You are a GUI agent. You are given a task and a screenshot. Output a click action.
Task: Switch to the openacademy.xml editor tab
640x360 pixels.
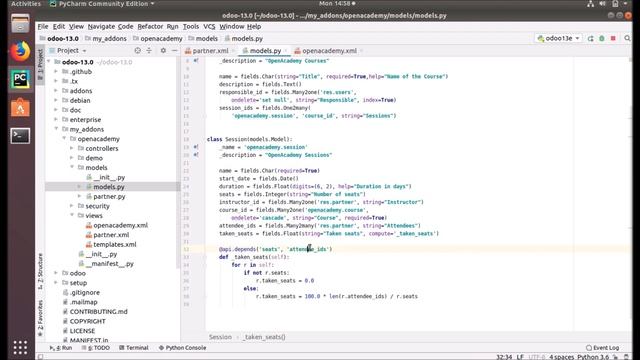pyautogui.click(x=329, y=51)
